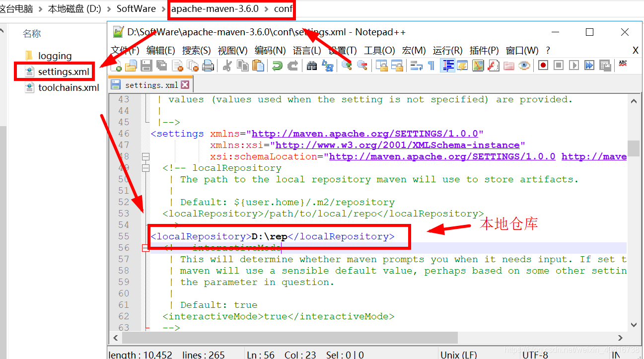Screen dimensions: 644x359
Task: Click the Synchronize vertical scrolling icon
Action: [381, 66]
